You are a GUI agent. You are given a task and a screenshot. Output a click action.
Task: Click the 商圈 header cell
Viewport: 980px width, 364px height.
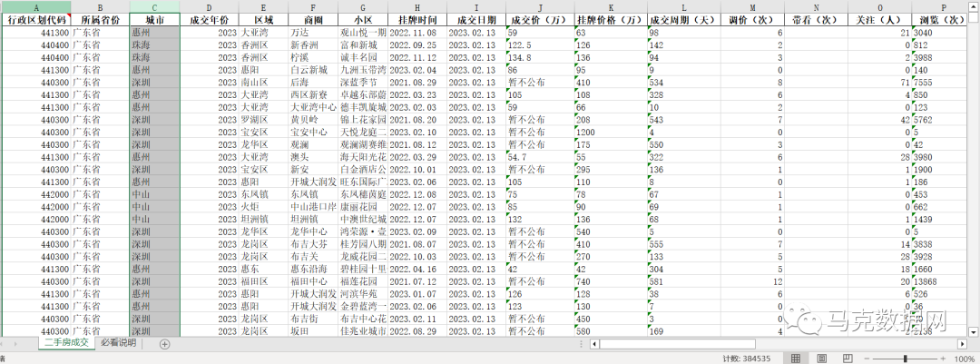point(313,19)
